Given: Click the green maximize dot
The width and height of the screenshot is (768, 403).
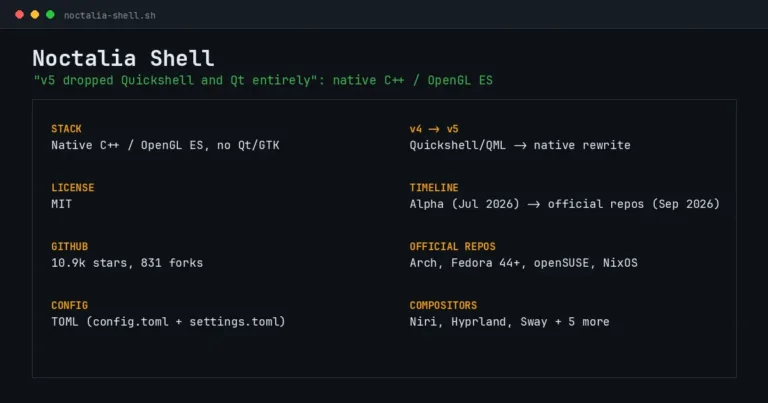Looking at the screenshot, I should 50,15.
